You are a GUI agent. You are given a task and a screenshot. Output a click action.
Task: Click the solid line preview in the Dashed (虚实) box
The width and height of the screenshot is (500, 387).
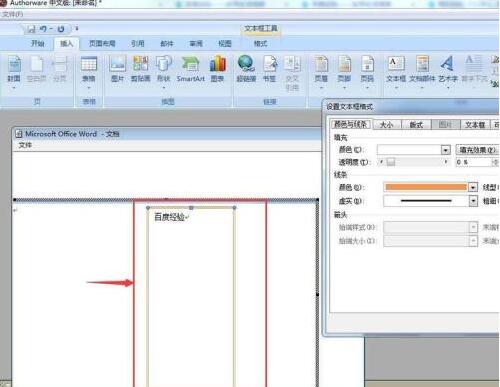point(426,201)
